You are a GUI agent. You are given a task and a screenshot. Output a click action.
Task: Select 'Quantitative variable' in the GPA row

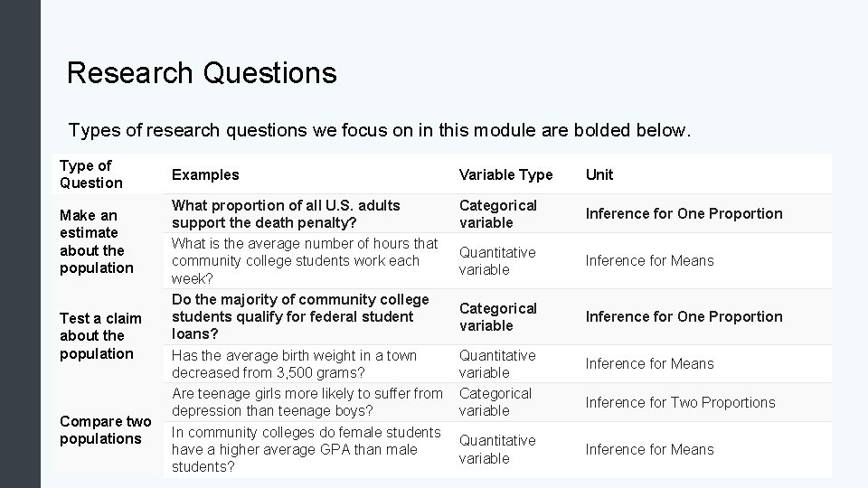[x=497, y=449]
